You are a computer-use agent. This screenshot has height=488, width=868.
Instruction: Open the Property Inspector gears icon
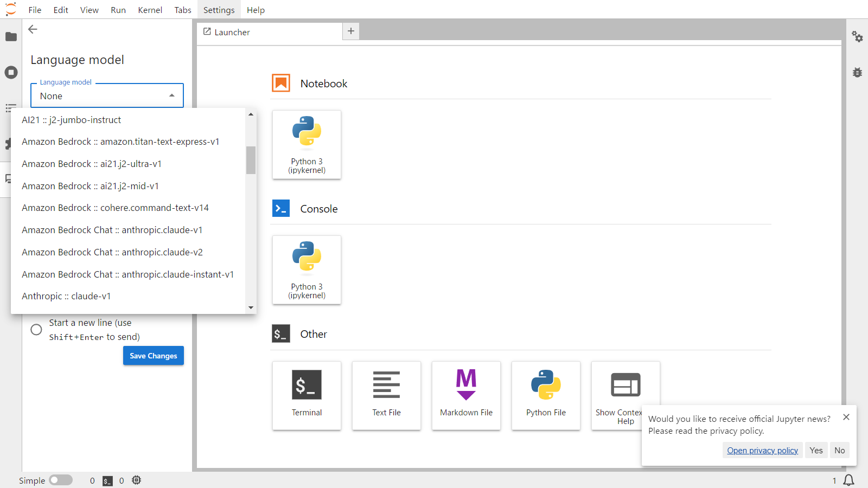[857, 37]
